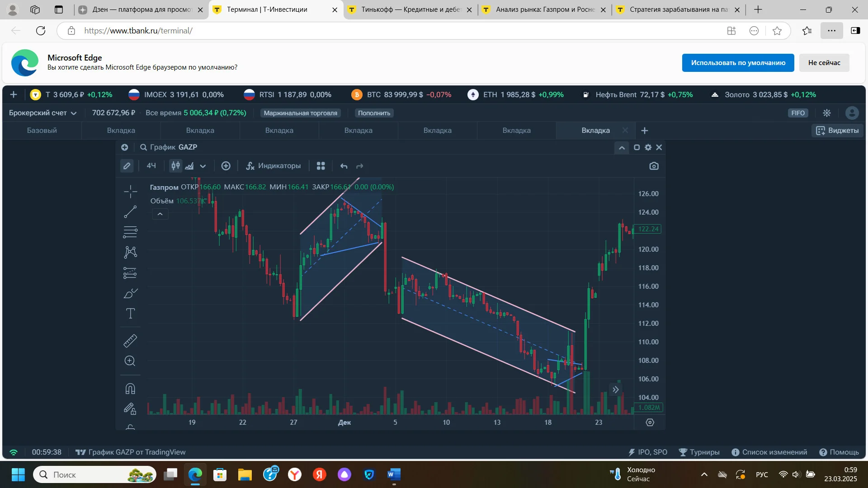Switch to the Тинькофф Кредитные browser tab
The image size is (868, 488).
pyautogui.click(x=410, y=9)
